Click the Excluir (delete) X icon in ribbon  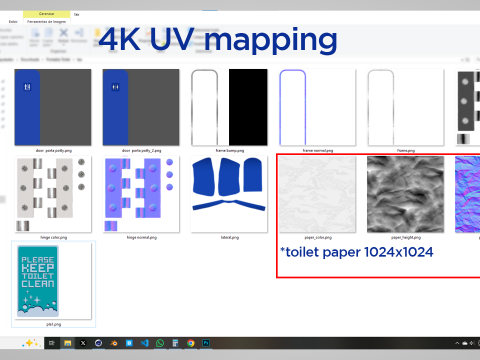(63, 33)
